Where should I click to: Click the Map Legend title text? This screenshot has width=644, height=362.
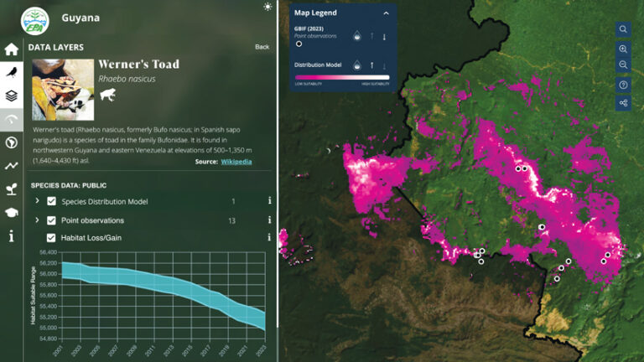[x=315, y=13]
